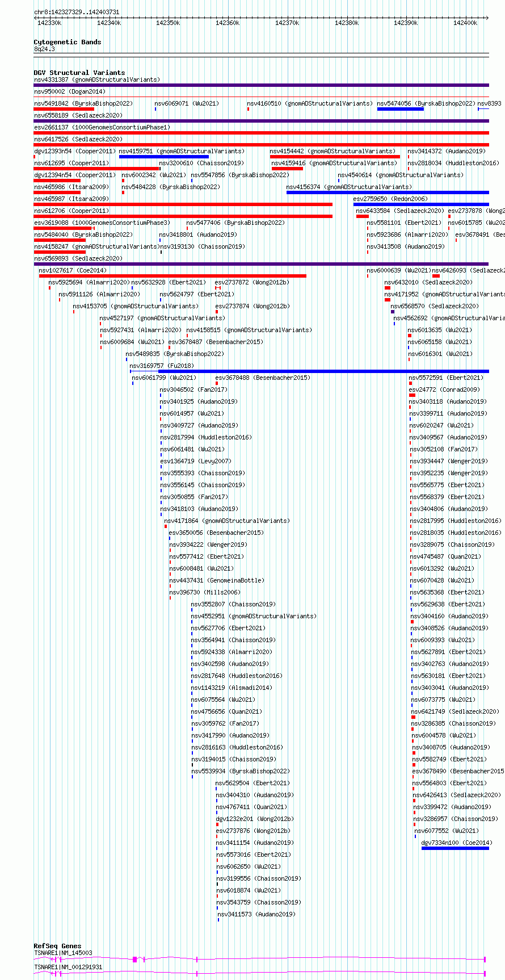
Task: Select nsv6417526 (Sedlazeck2020) label
Action: (x=78, y=139)
